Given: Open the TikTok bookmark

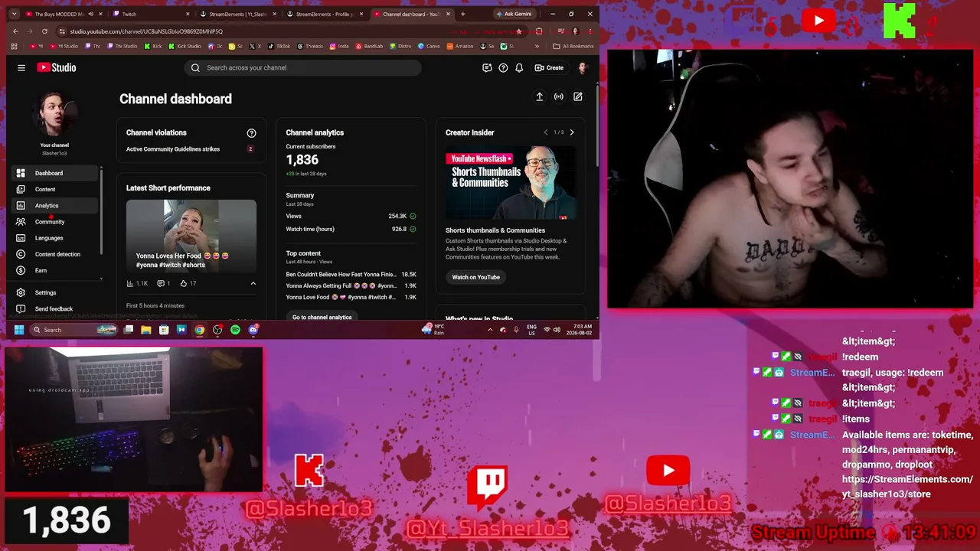Looking at the screenshot, I should point(279,46).
